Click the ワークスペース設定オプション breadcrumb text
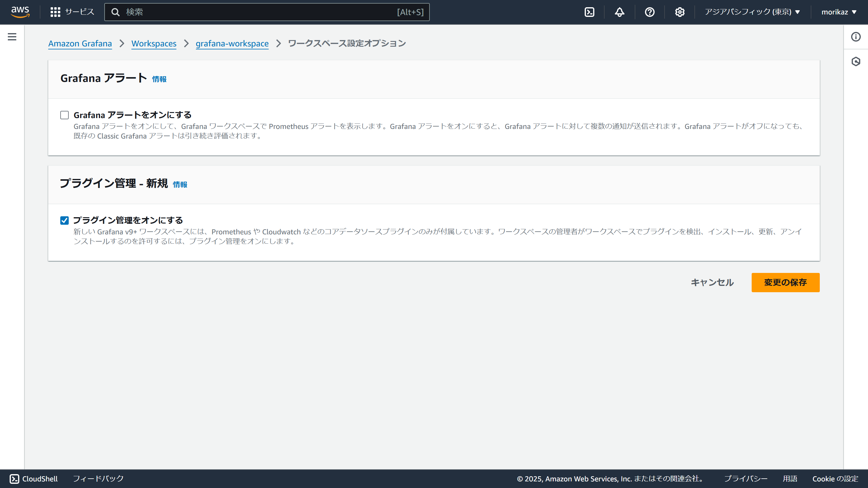The width and height of the screenshot is (868, 488). [347, 43]
